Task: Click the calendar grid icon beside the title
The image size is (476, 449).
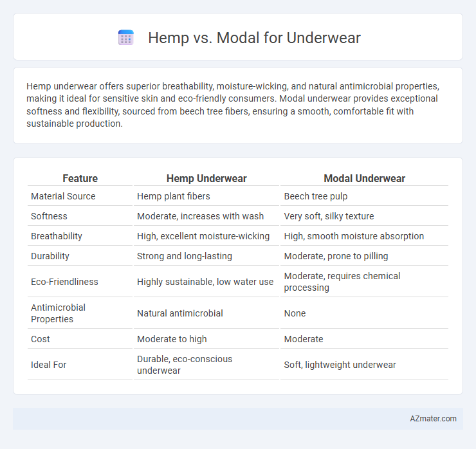Action: [126, 38]
